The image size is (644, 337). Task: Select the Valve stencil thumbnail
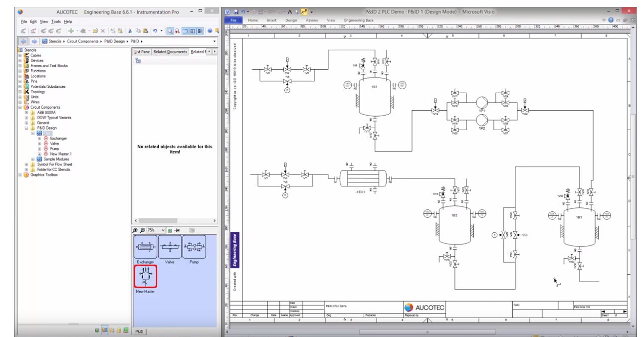[x=170, y=247]
